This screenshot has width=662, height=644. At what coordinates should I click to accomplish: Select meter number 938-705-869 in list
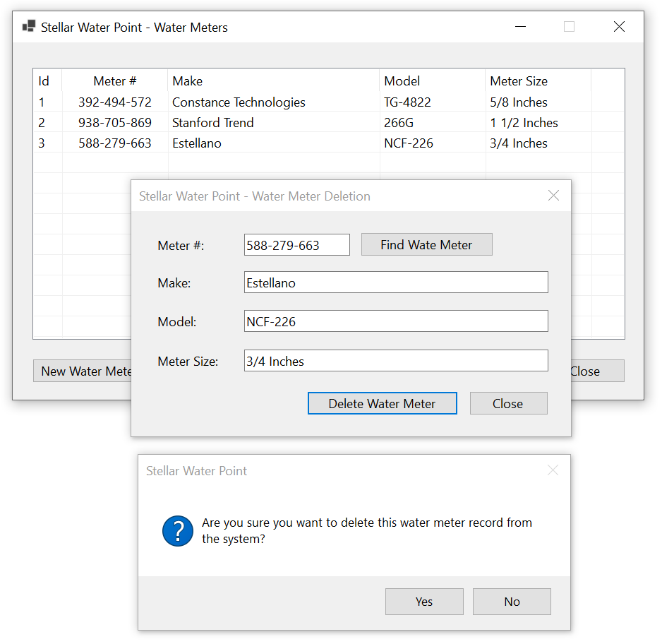coord(115,122)
